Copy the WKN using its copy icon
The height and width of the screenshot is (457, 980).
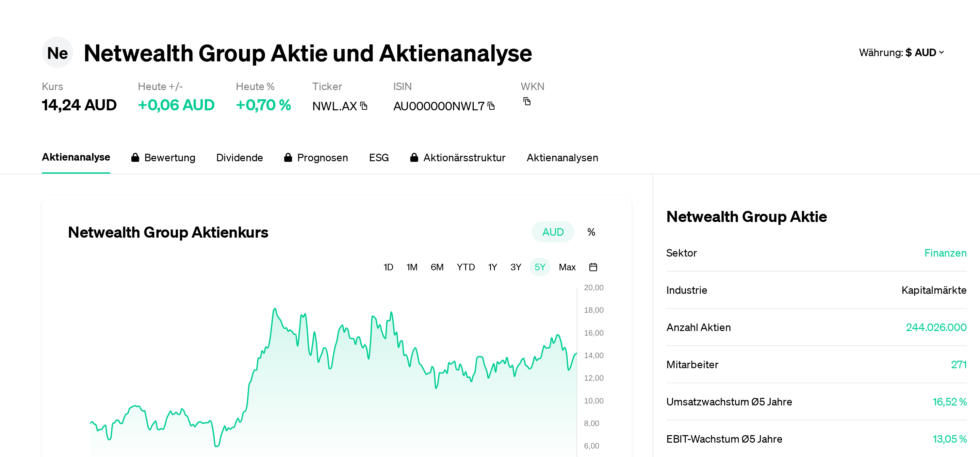click(x=527, y=102)
